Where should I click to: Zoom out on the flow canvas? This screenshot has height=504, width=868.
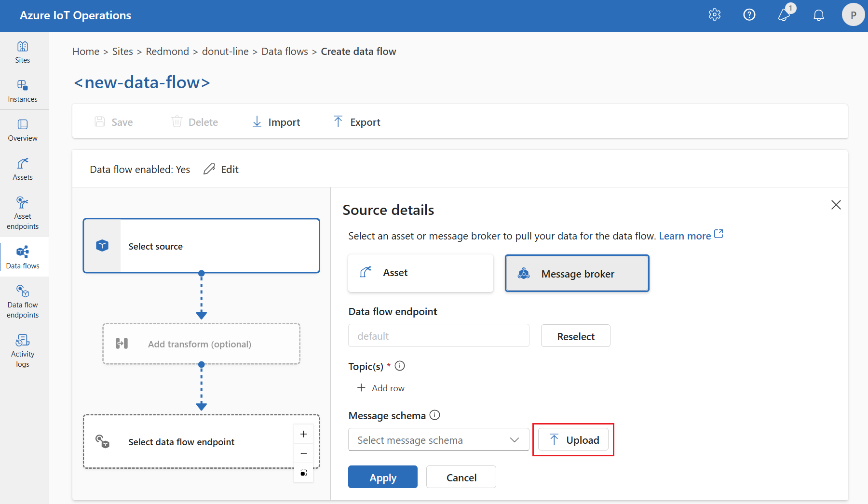(304, 453)
